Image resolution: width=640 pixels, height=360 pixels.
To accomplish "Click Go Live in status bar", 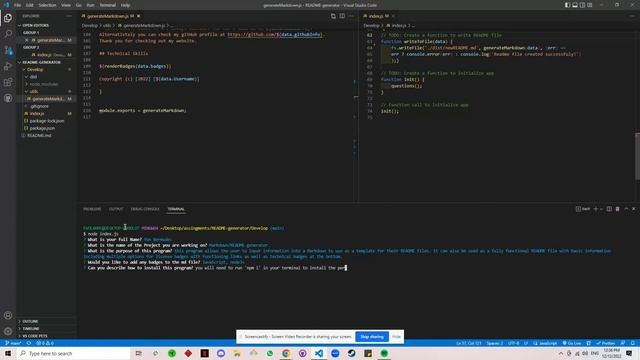I will (x=572, y=343).
